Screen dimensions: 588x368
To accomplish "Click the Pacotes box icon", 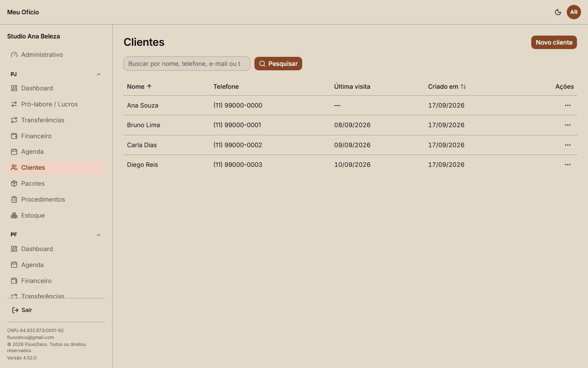I will coord(14,184).
